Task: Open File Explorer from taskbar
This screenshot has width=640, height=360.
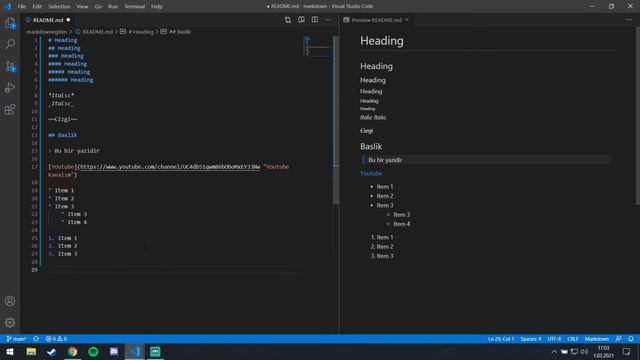Action: tap(31, 351)
